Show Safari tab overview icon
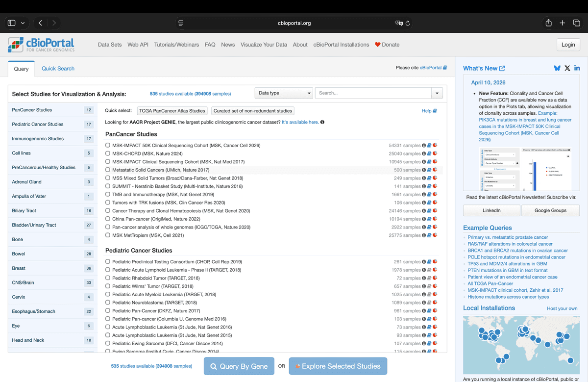The width and height of the screenshot is (588, 382). click(x=577, y=23)
